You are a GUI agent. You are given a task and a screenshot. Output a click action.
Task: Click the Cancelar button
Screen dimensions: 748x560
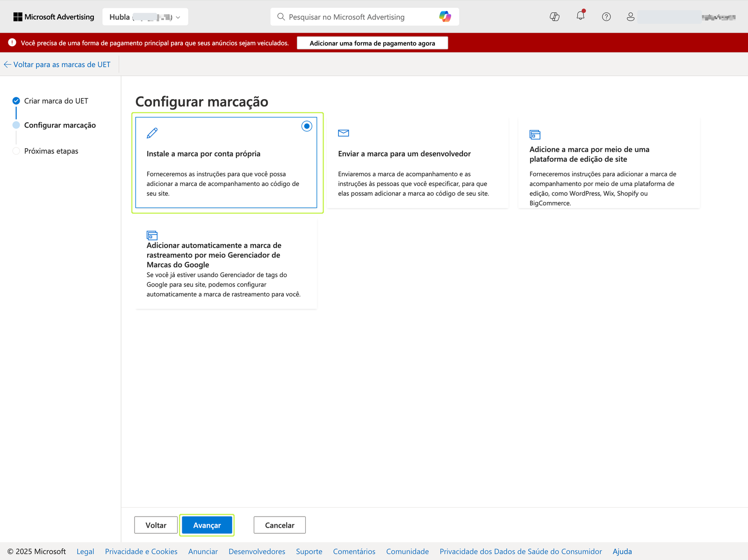[x=280, y=525]
